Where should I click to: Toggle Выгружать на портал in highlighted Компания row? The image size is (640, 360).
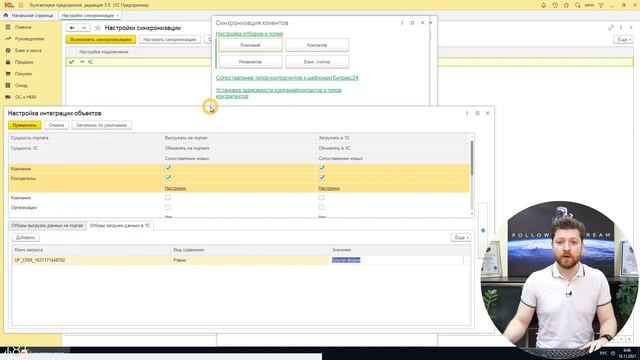[168, 168]
